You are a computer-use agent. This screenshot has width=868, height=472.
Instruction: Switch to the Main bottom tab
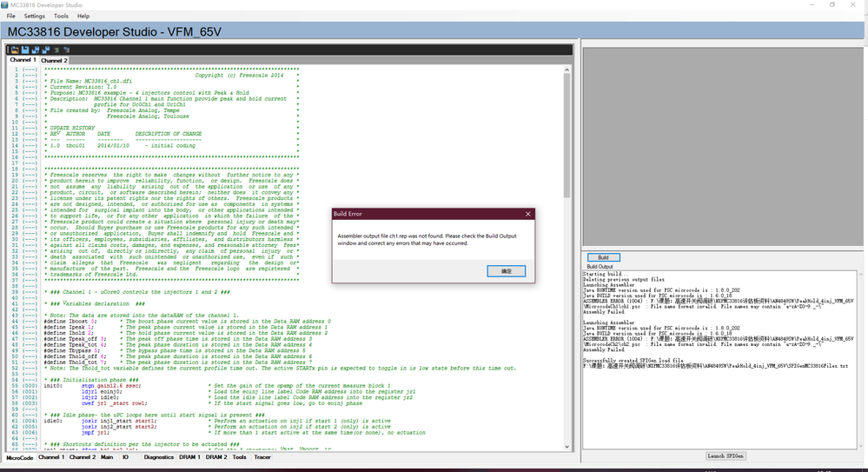[x=107, y=457]
